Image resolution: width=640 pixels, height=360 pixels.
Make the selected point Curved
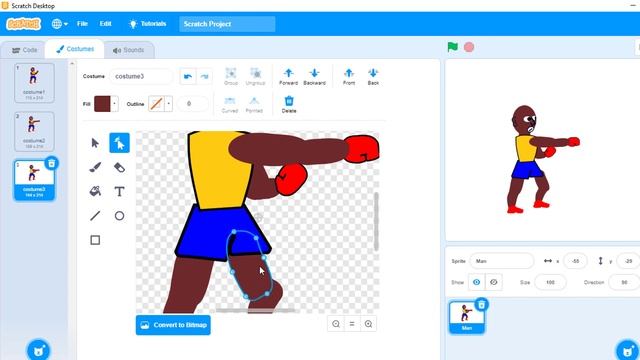[x=229, y=104]
